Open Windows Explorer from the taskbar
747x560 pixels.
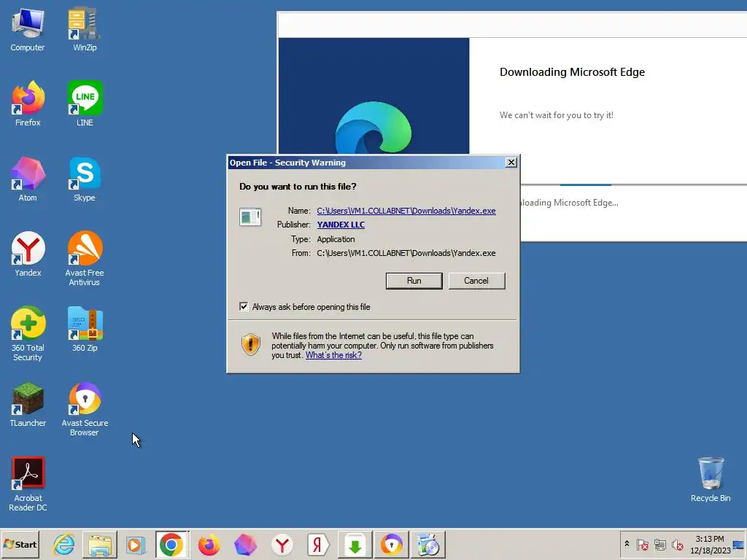tap(99, 544)
